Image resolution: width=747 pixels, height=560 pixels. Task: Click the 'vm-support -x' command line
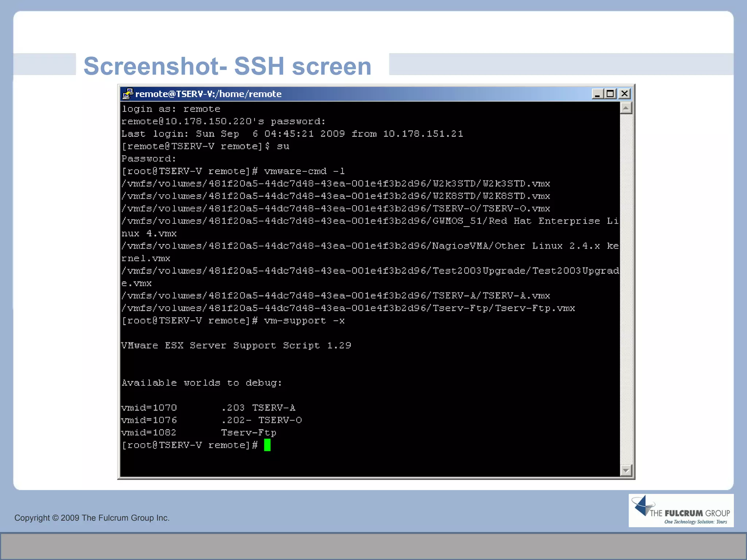(x=233, y=320)
